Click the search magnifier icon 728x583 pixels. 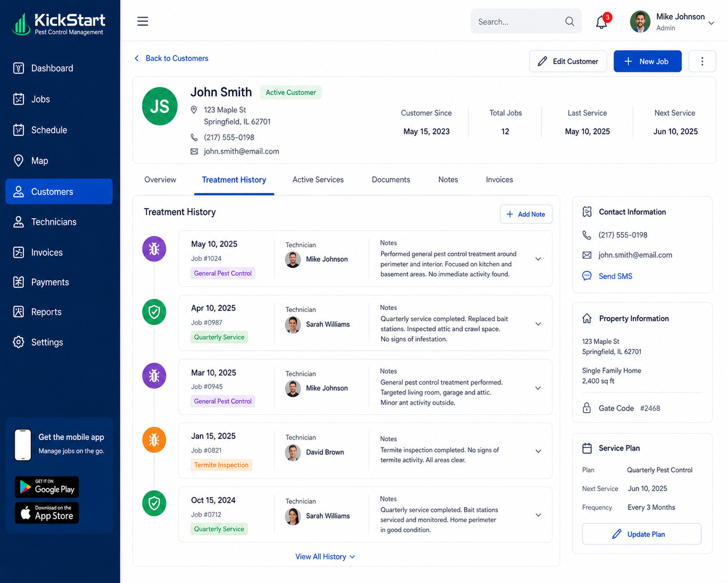(570, 21)
